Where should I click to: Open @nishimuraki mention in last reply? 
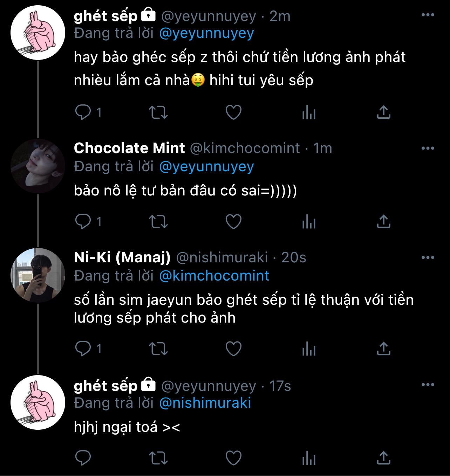pyautogui.click(x=205, y=403)
